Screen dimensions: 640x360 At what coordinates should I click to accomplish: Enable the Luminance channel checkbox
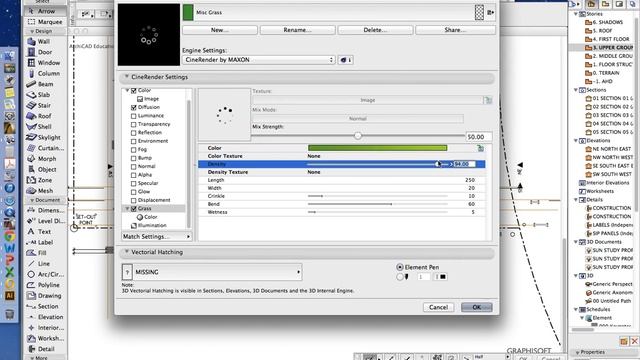tap(133, 116)
